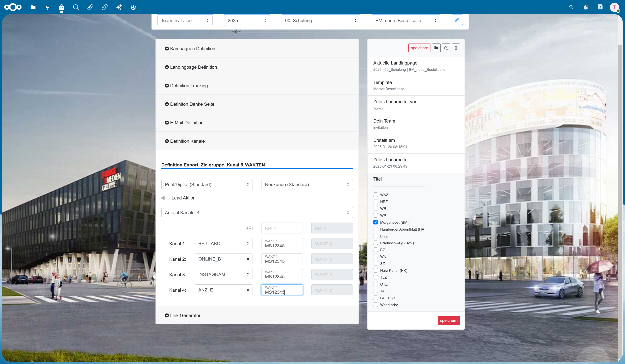Click the pencil edit icon button
This screenshot has width=625, height=364.
pos(457,20)
